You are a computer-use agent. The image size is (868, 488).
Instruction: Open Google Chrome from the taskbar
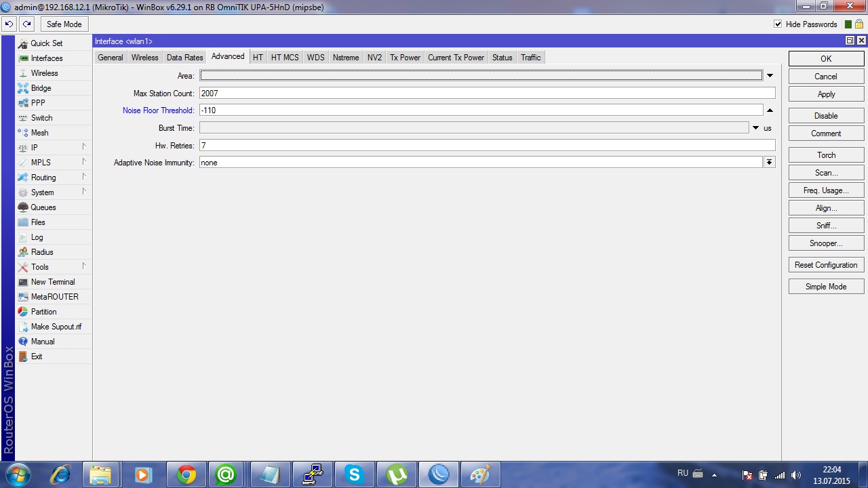186,475
